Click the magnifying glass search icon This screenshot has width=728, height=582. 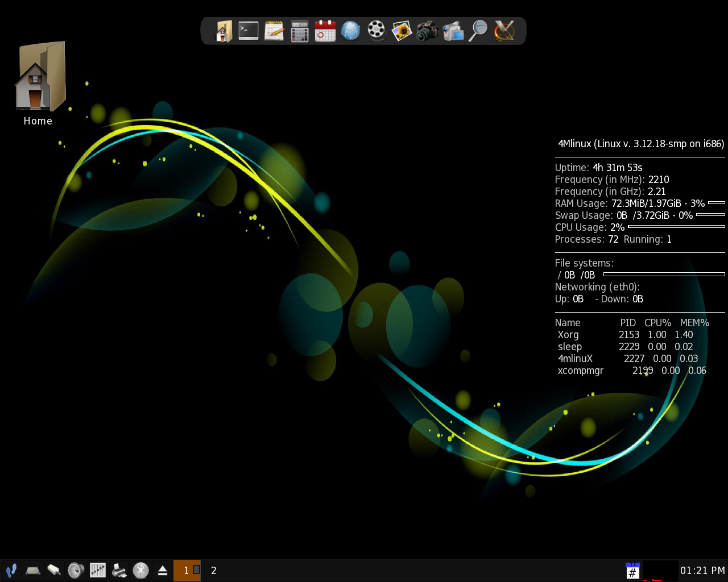478,31
